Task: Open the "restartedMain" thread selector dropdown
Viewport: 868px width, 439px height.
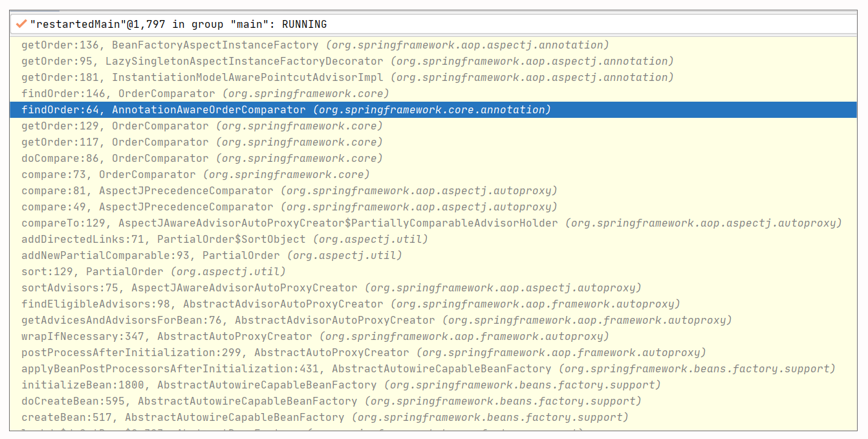Action: click(433, 25)
